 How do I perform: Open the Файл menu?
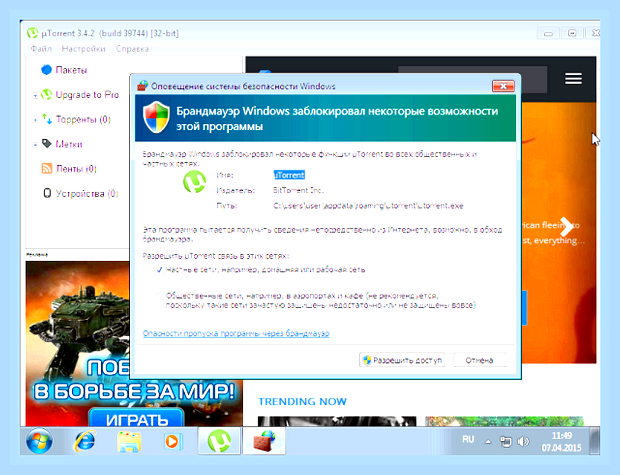pyautogui.click(x=41, y=49)
